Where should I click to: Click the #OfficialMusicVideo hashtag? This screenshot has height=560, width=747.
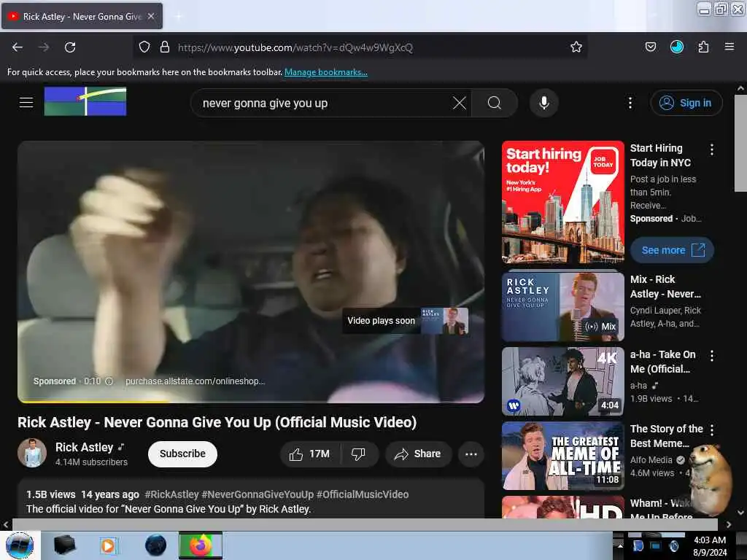363,495
